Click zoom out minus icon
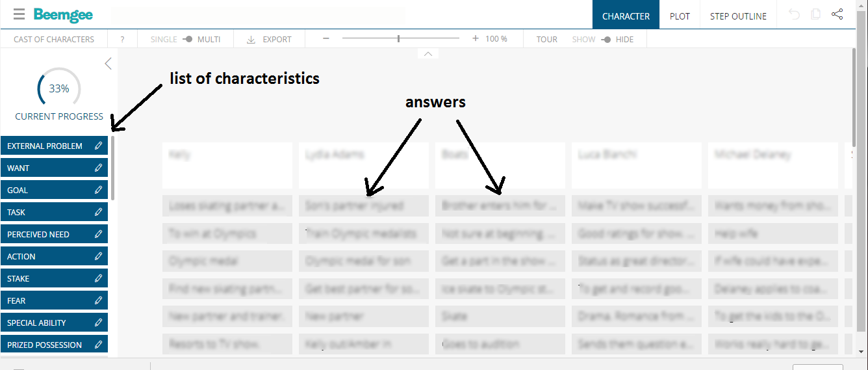868x370 pixels. tap(326, 39)
